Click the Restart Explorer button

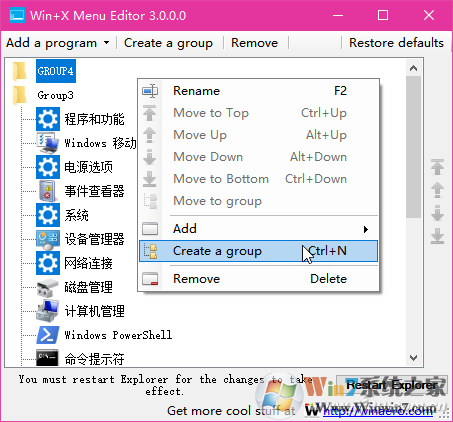(x=392, y=385)
